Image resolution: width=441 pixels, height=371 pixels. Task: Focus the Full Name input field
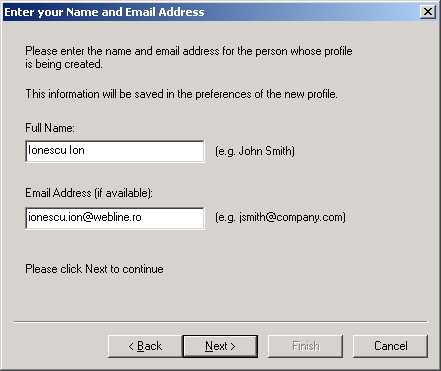click(x=115, y=151)
